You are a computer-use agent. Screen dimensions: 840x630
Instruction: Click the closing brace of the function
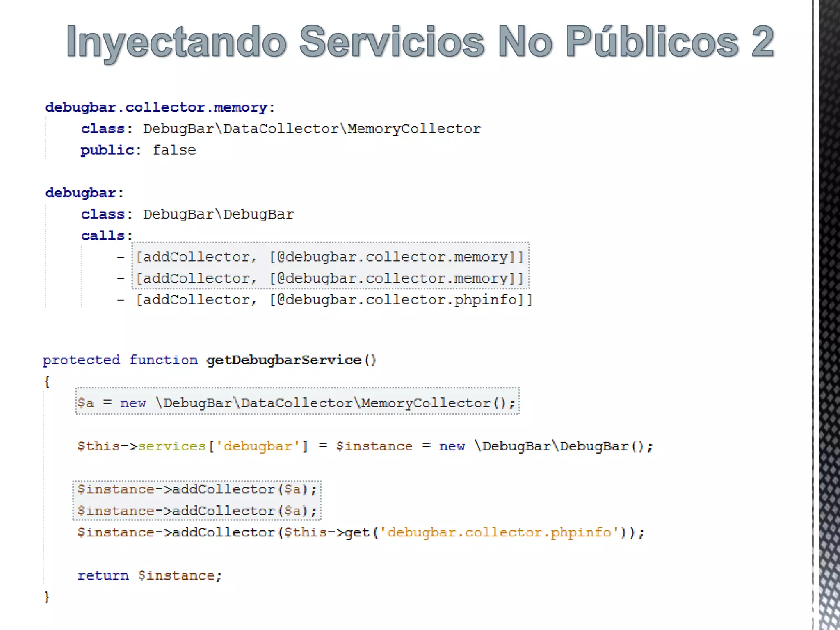[x=47, y=597]
